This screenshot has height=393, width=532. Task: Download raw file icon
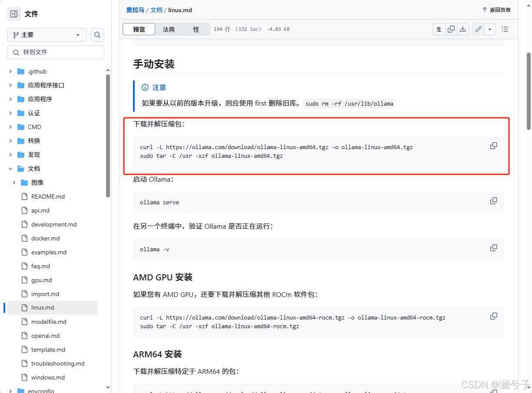click(x=463, y=29)
